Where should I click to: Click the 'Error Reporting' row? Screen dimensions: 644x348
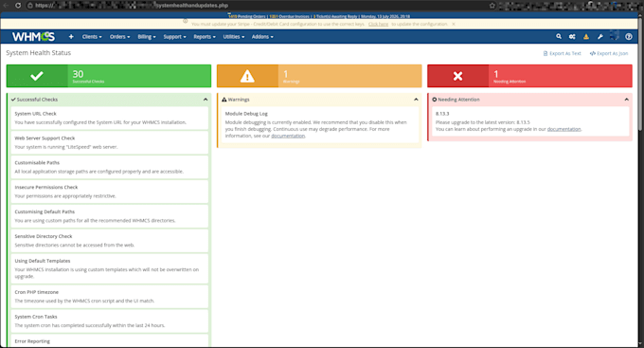109,341
